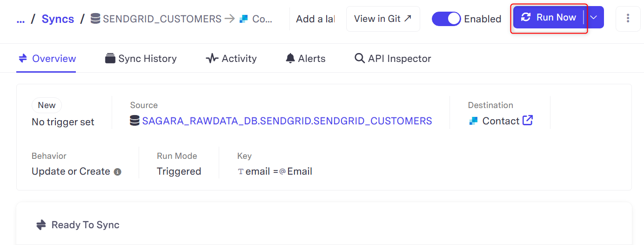The height and width of the screenshot is (245, 644).
Task: Click the View in Git button
Action: 383,19
